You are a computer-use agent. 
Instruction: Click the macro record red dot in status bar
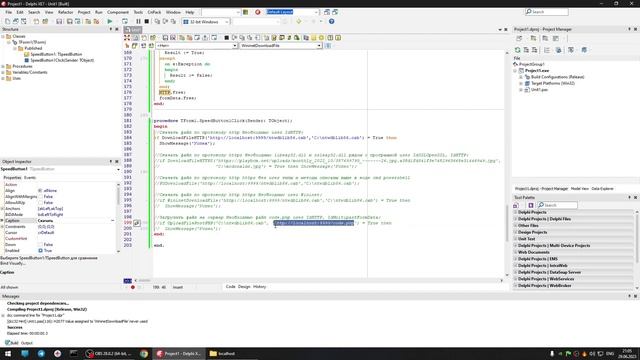(x=133, y=287)
